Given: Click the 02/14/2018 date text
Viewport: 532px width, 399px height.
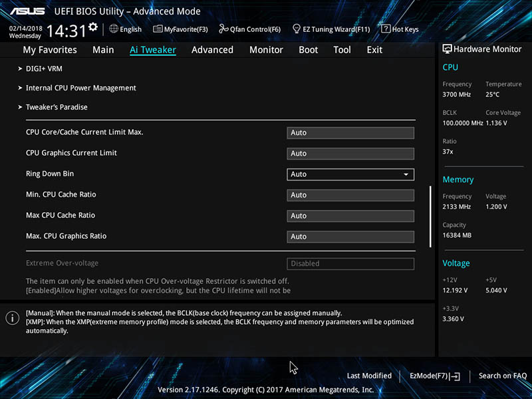Looking at the screenshot, I should (x=26, y=29).
